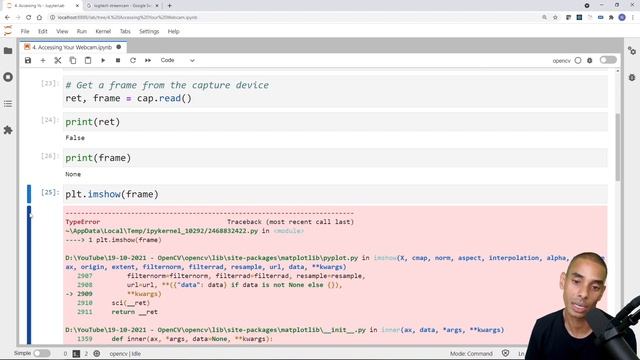Open the property inspector gears icon
This screenshot has height=360, width=640.
click(x=632, y=51)
